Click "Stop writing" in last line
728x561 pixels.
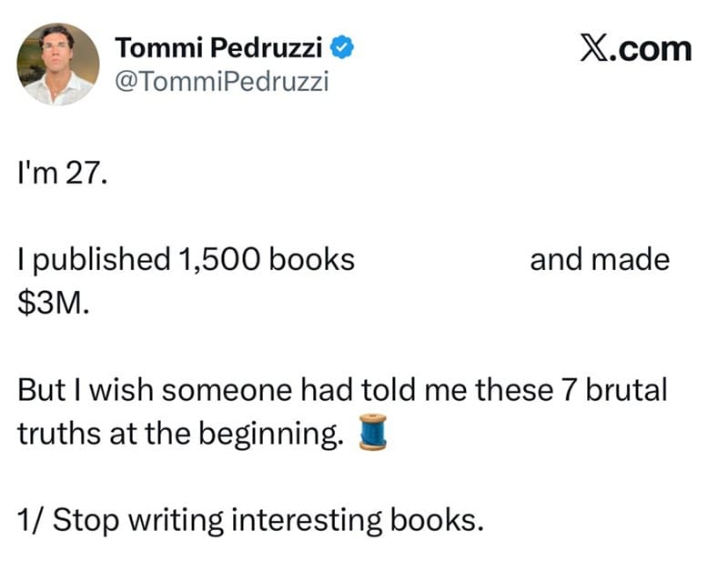click(x=138, y=521)
